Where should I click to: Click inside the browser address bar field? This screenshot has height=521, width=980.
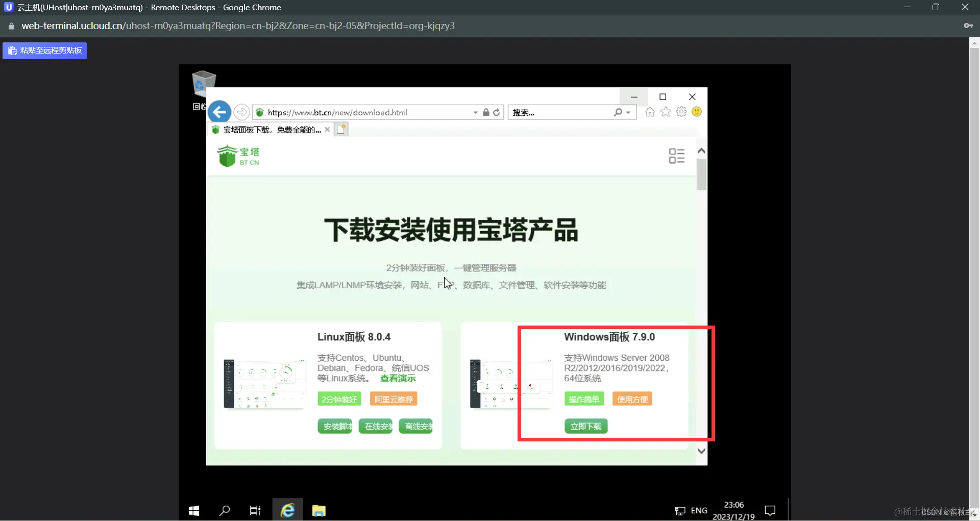tap(357, 112)
